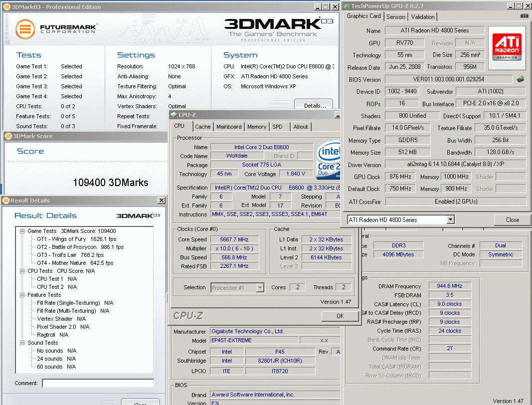Collapse the Feature Tests tree node
The height and width of the screenshot is (405, 532).
pos(22,295)
